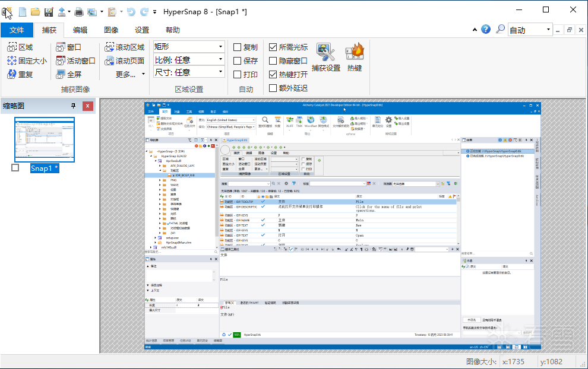Click the 区域设置 group label
Screen dimensions: 588x369
tap(189, 89)
